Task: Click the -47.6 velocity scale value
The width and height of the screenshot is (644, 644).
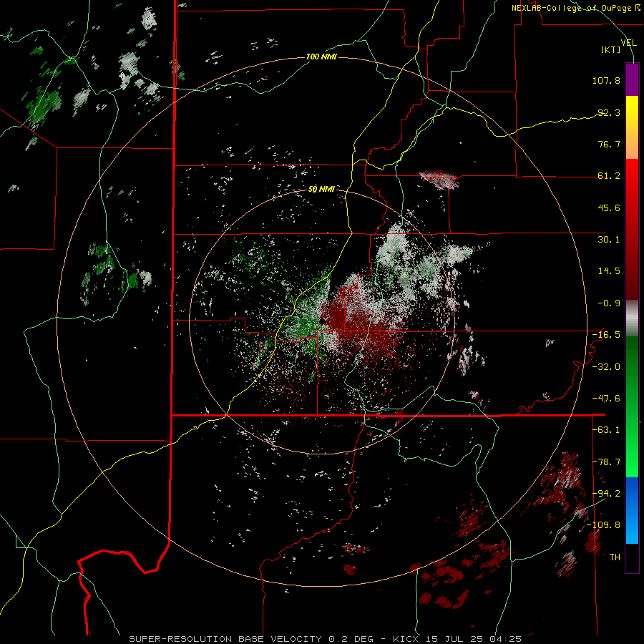Action: pyautogui.click(x=606, y=399)
